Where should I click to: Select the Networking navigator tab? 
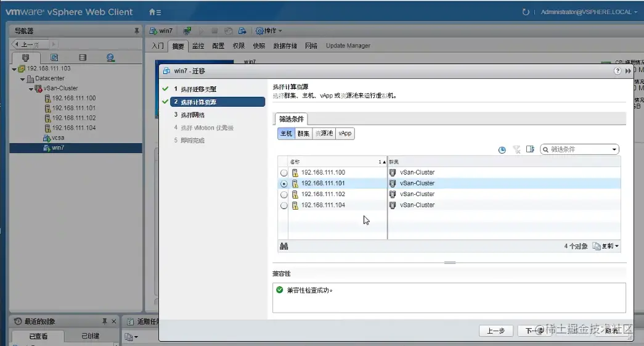pos(110,57)
